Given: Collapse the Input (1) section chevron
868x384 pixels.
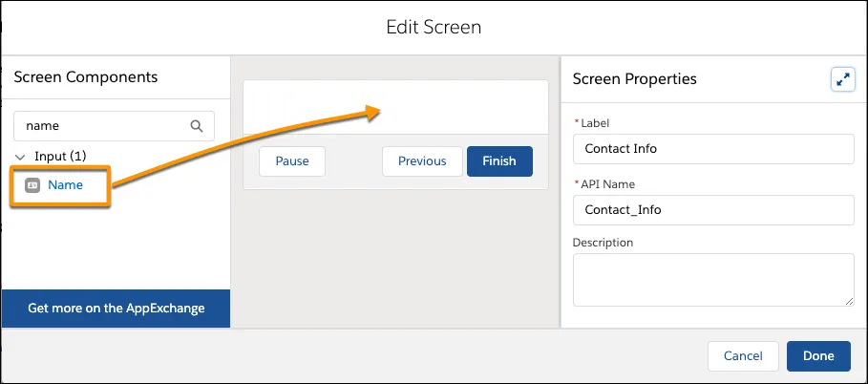Looking at the screenshot, I should pyautogui.click(x=21, y=156).
